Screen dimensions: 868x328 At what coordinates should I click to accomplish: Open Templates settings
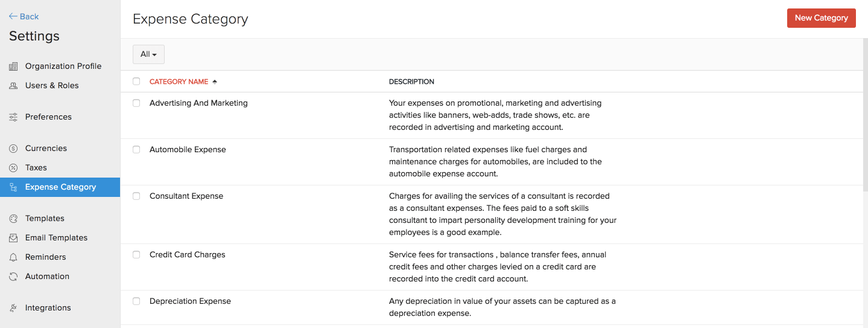click(x=45, y=219)
